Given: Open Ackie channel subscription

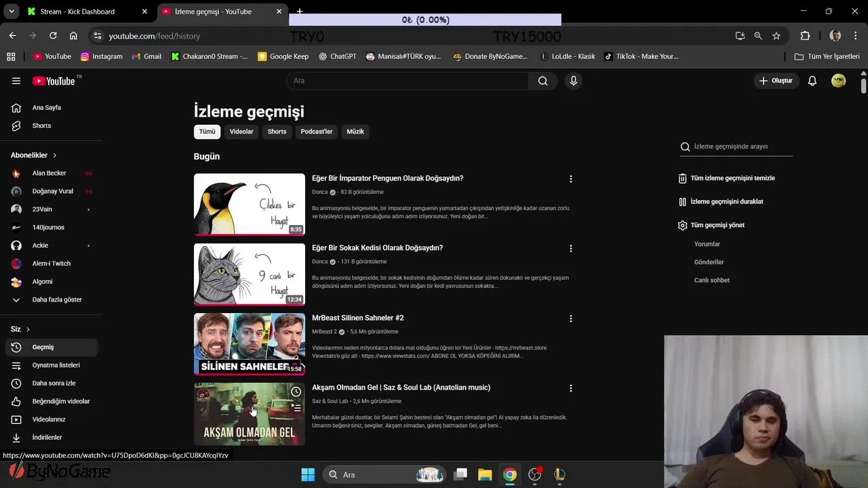Looking at the screenshot, I should [x=51, y=245].
